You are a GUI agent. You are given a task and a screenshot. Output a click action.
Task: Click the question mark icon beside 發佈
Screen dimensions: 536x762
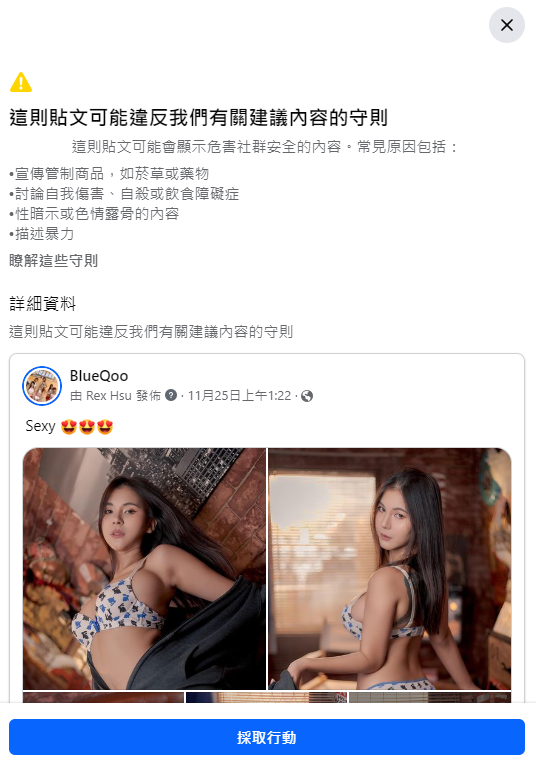coord(171,395)
